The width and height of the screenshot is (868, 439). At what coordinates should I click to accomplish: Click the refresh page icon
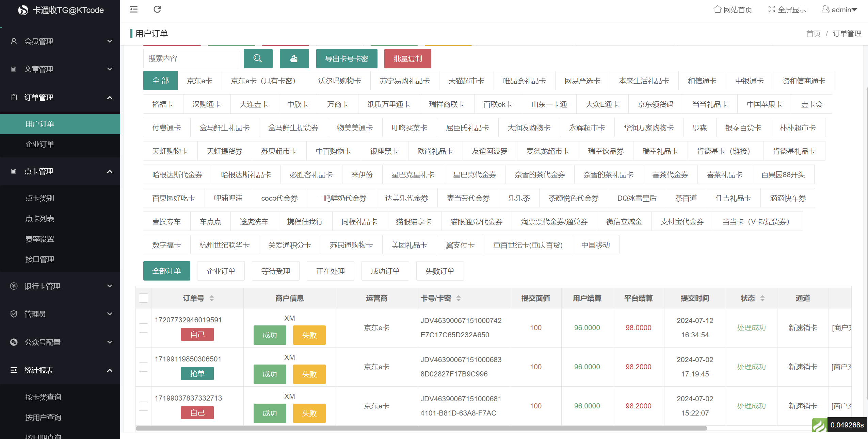pyautogui.click(x=157, y=9)
